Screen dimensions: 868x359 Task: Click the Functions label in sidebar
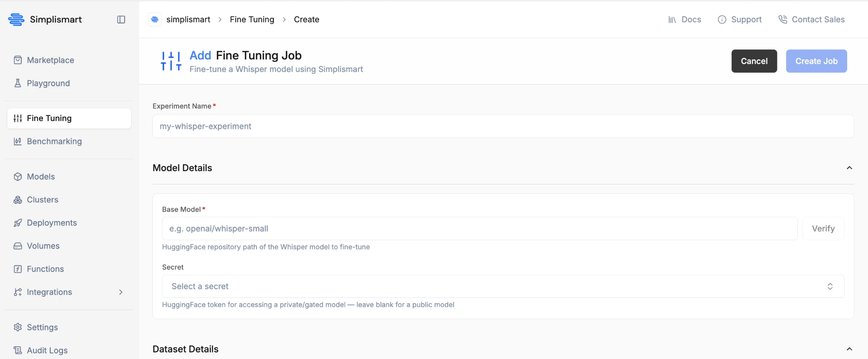point(45,269)
